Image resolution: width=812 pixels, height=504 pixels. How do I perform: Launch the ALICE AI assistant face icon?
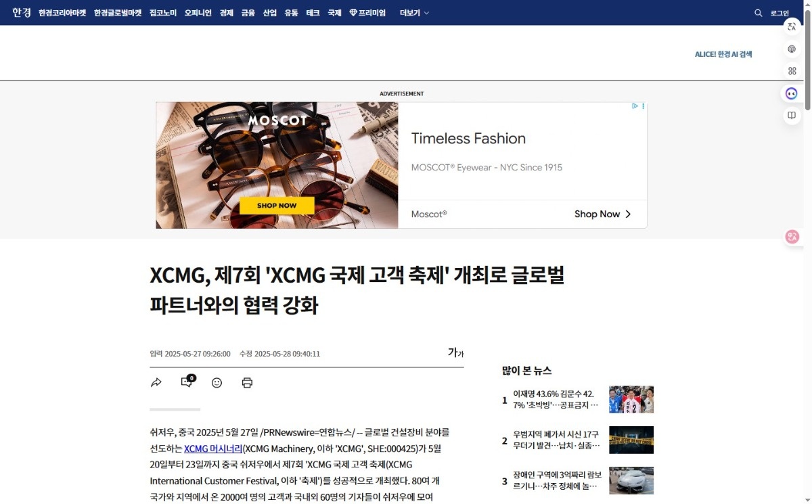point(792,93)
